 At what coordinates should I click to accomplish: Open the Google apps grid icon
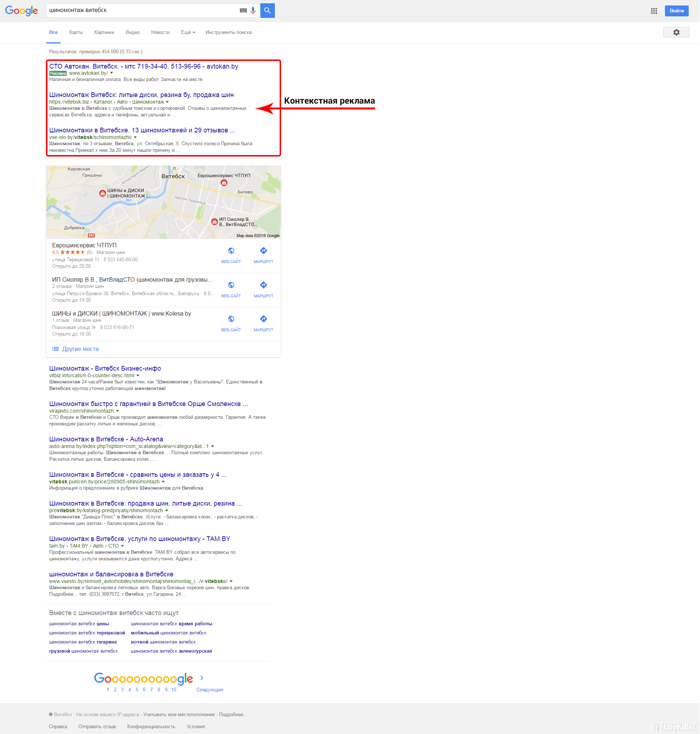tap(654, 11)
